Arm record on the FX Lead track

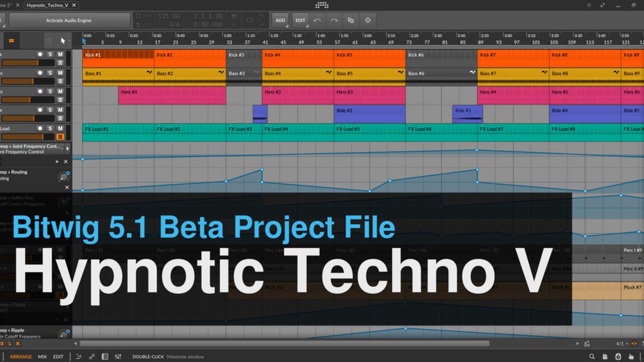click(40, 128)
